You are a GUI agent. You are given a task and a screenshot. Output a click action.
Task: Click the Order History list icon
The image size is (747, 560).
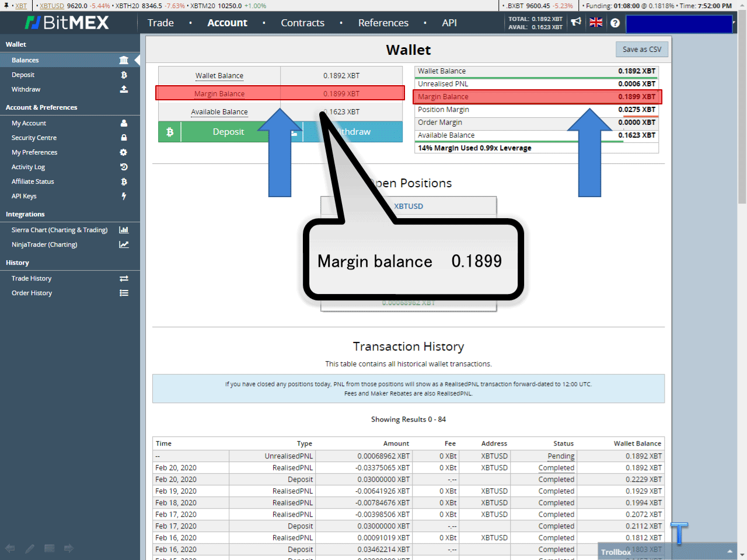pos(124,293)
